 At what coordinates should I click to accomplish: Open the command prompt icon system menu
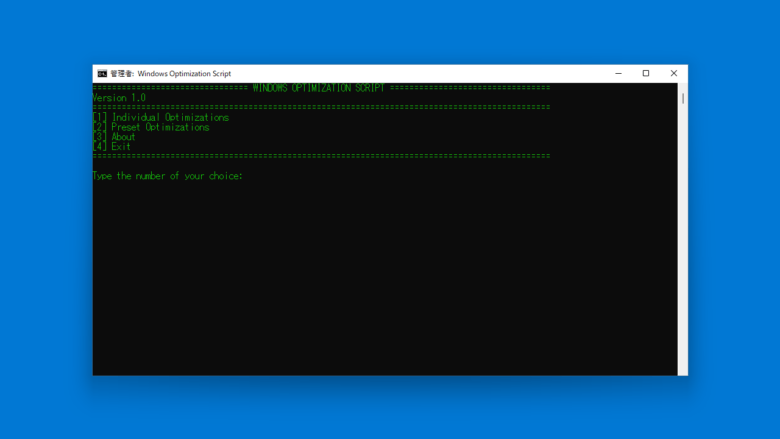(x=102, y=74)
